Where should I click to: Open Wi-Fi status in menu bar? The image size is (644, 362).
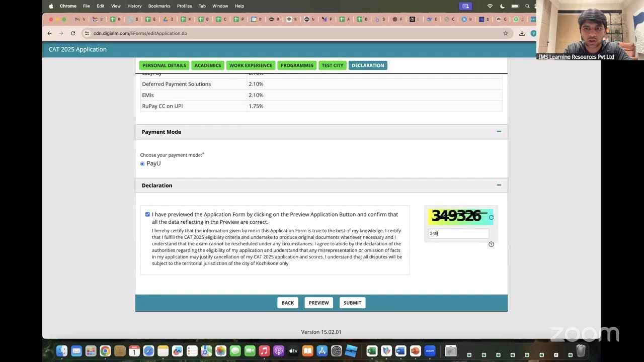click(x=490, y=6)
